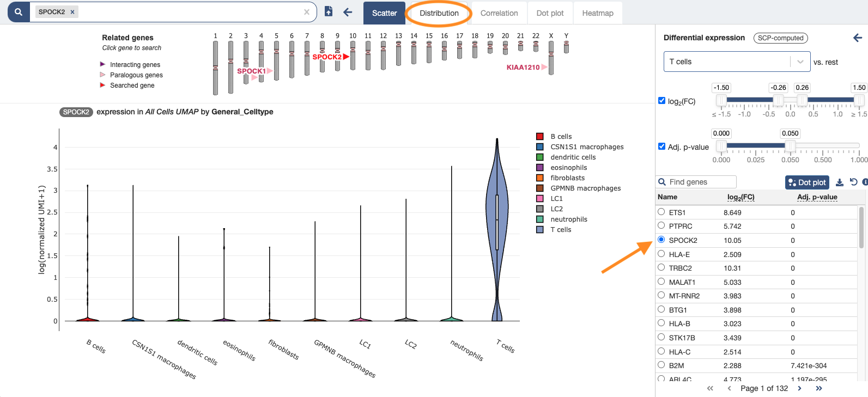Screen dimensions: 868x397
Task: Select the HLA-E gene radio button
Action: (x=661, y=253)
